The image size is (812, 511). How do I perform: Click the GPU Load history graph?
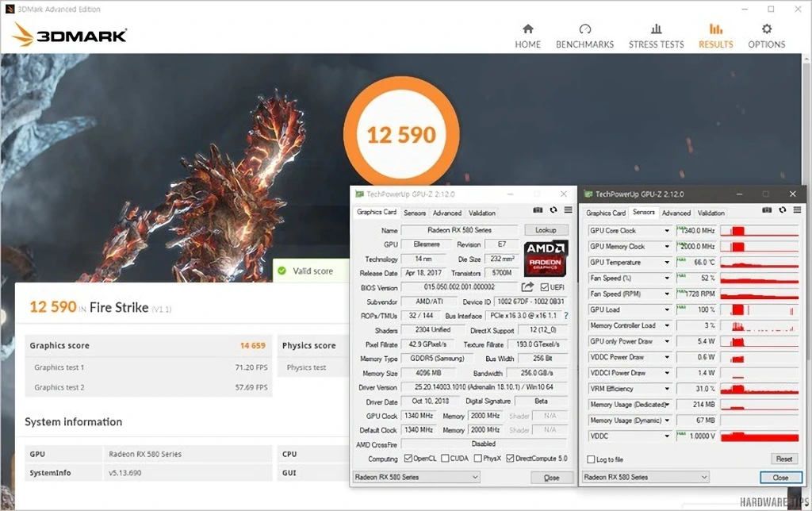[759, 309]
